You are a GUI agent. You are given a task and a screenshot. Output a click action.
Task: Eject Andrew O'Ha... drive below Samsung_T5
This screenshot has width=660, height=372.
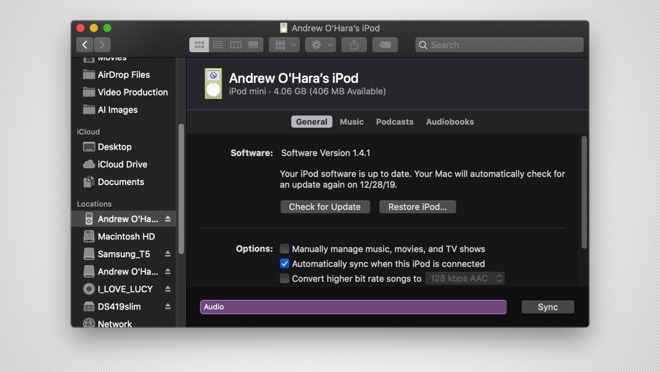pyautogui.click(x=168, y=271)
